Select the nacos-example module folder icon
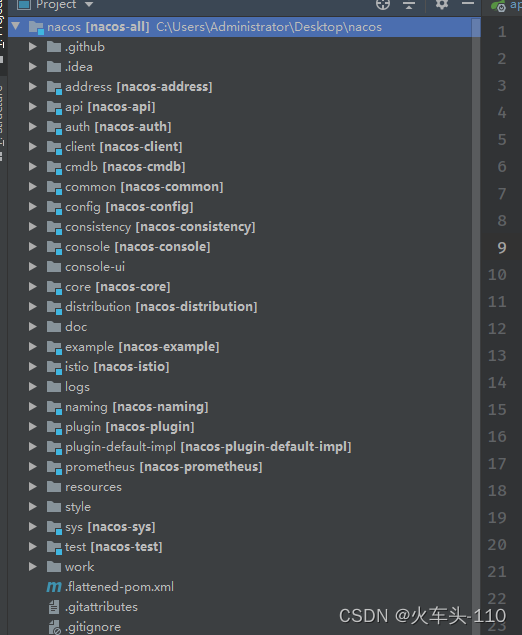Viewport: 522px width, 635px height. pos(54,347)
